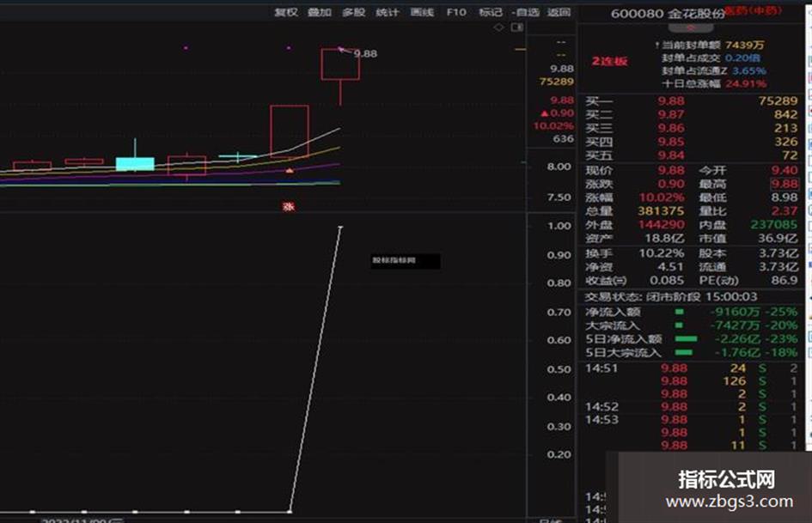Click the 换手 value 10.22%
Screen dimensions: 812x523
[662, 253]
